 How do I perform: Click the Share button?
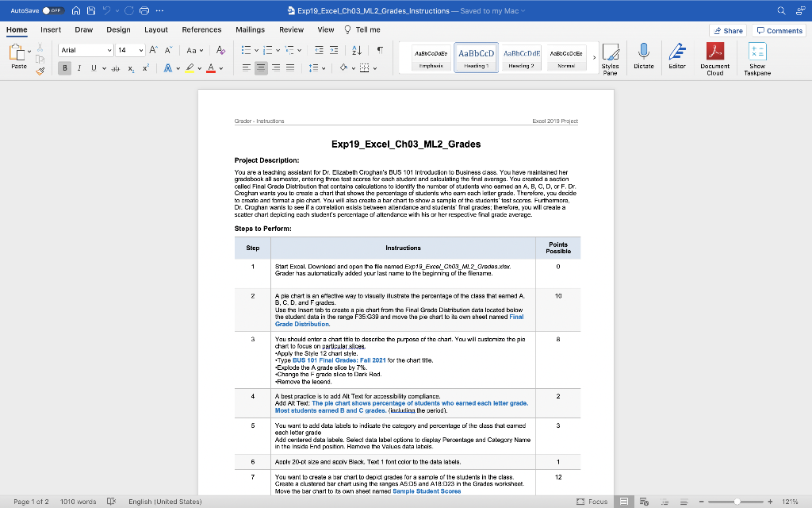point(728,31)
